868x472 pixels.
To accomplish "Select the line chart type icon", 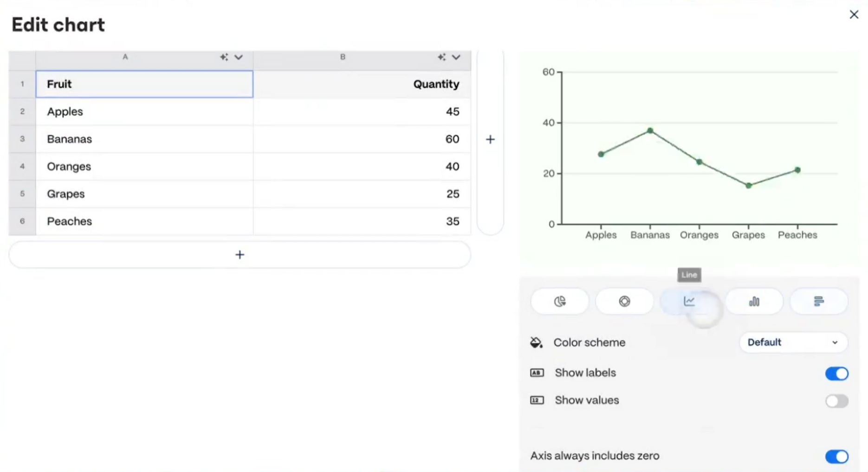I will tap(689, 301).
